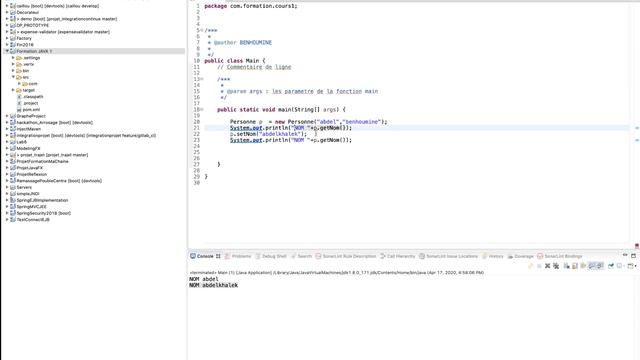Maximize the Console panel view
This screenshot has width=640, height=360.
pyautogui.click(x=633, y=256)
